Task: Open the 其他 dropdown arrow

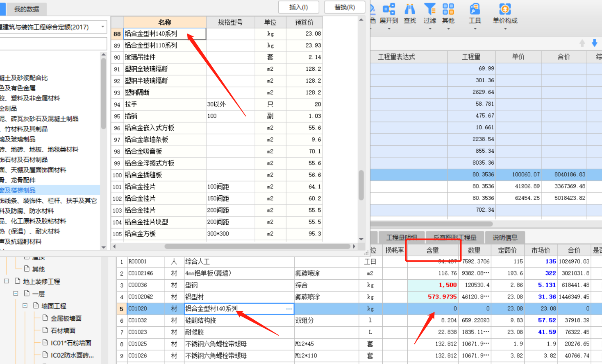Action: pyautogui.click(x=448, y=29)
